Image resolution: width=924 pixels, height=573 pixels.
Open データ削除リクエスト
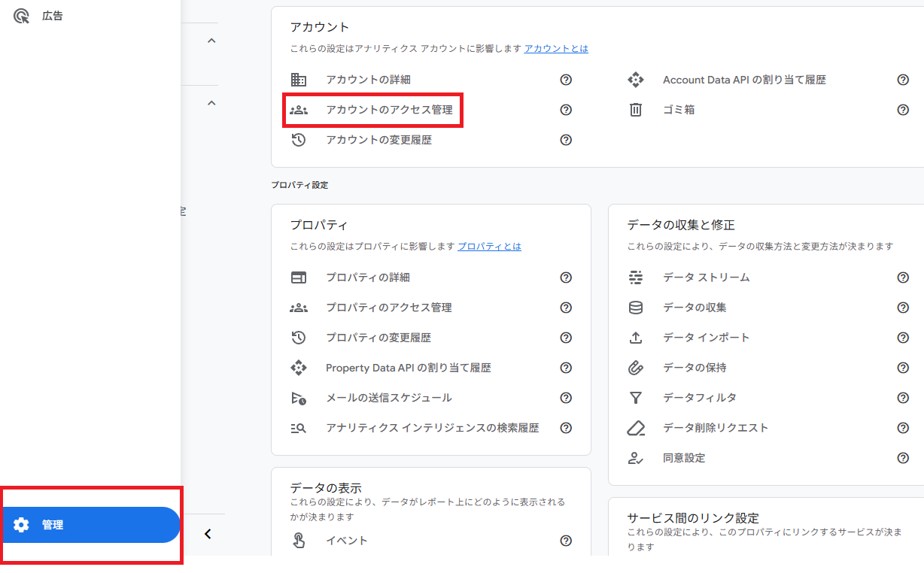coord(716,428)
